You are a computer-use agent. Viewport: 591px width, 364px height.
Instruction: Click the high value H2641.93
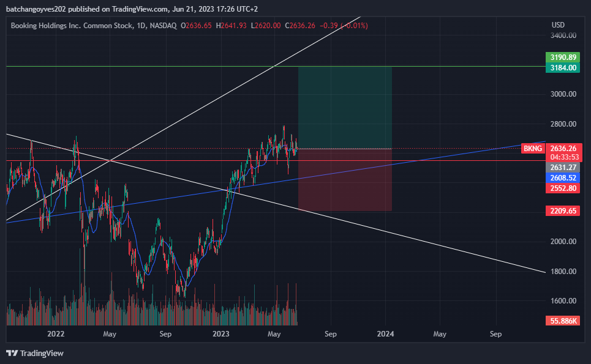(231, 26)
